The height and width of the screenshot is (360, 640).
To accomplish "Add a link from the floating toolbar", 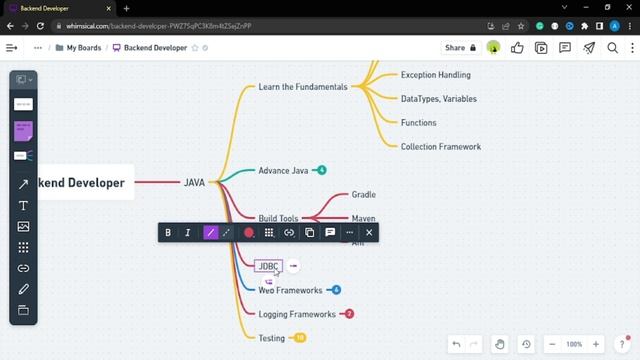I will coord(289,233).
